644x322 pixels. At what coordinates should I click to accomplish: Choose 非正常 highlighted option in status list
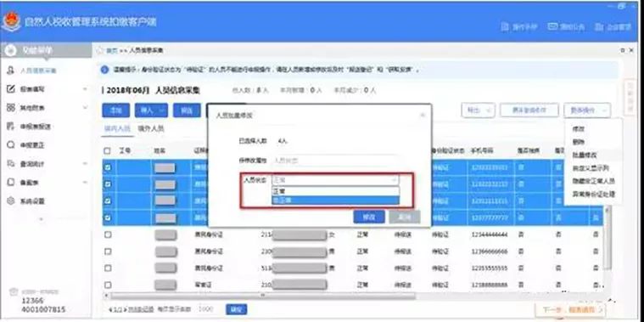pyautogui.click(x=335, y=201)
